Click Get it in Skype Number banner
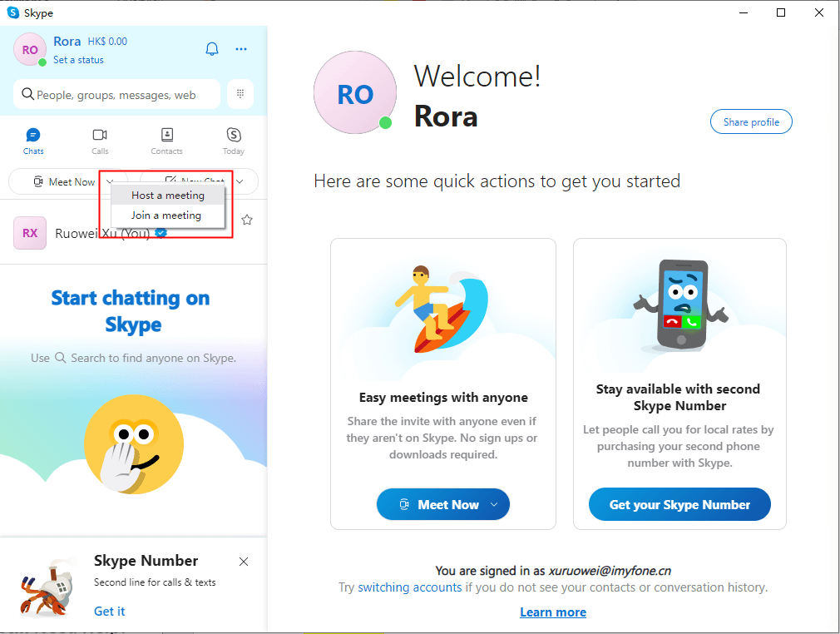 pyautogui.click(x=109, y=612)
